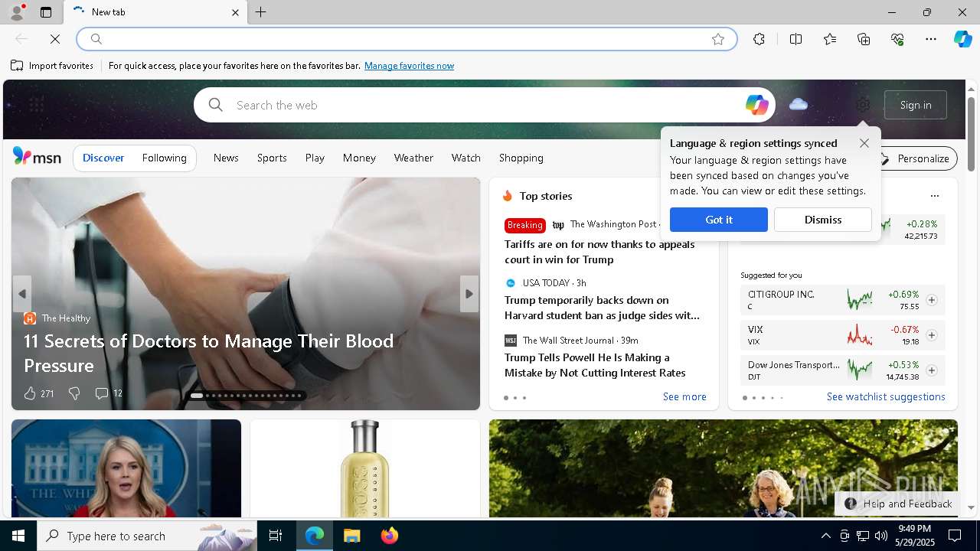
Task: Open Trump Tells Powell story
Action: pos(595,365)
